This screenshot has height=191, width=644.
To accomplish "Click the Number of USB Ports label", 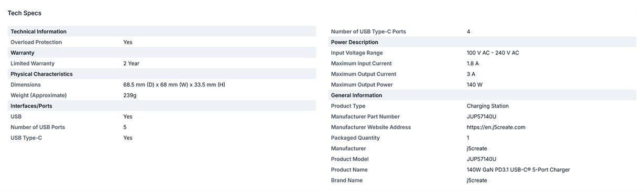I will pyautogui.click(x=38, y=127).
